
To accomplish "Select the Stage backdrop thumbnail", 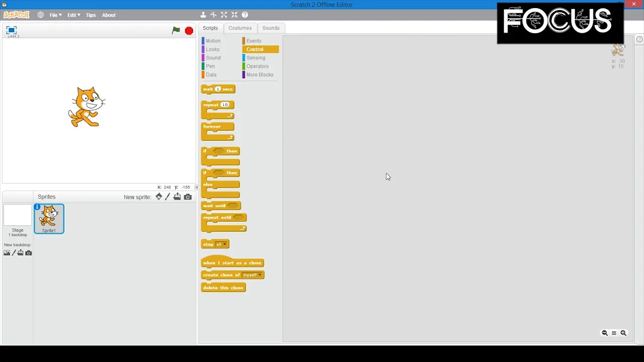I will pos(18,216).
